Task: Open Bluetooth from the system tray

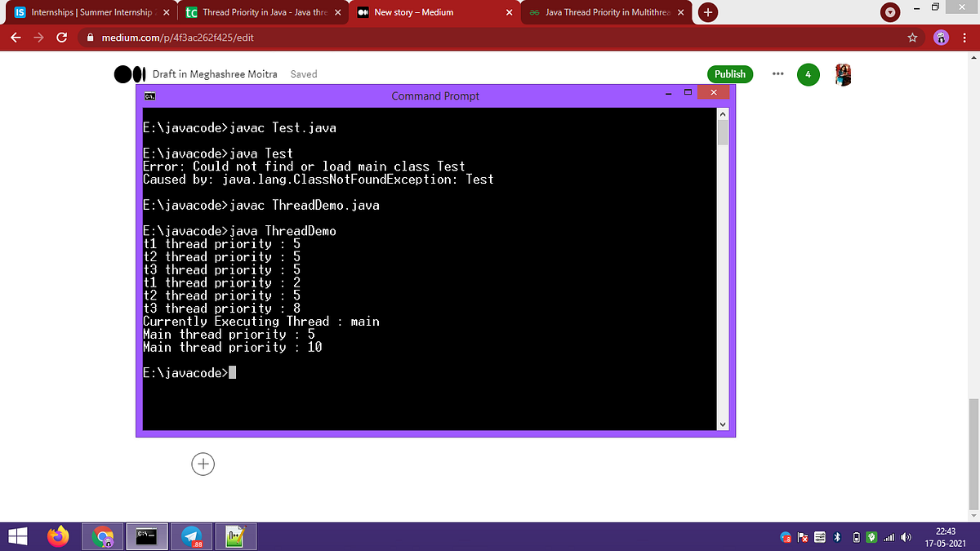Action: (x=837, y=537)
